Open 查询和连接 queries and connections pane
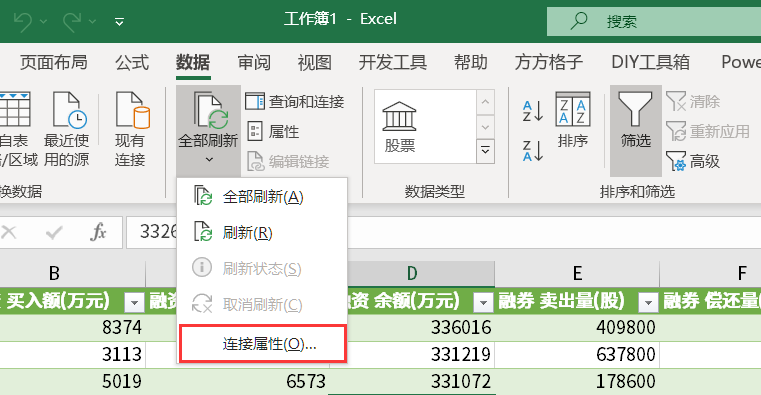Screen dimensions: 761x395 295,101
